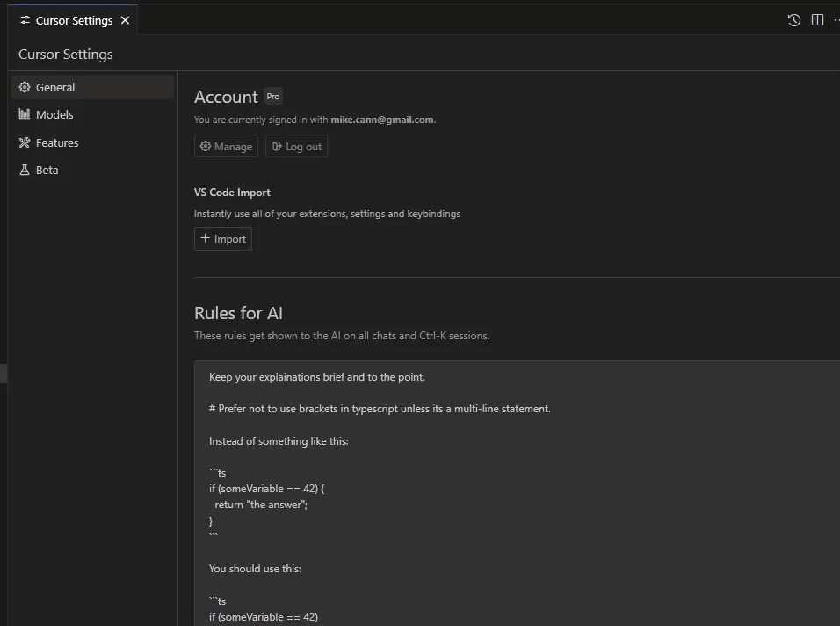This screenshot has height=626, width=840.
Task: Click the VS Code Import heading
Action: (x=232, y=193)
